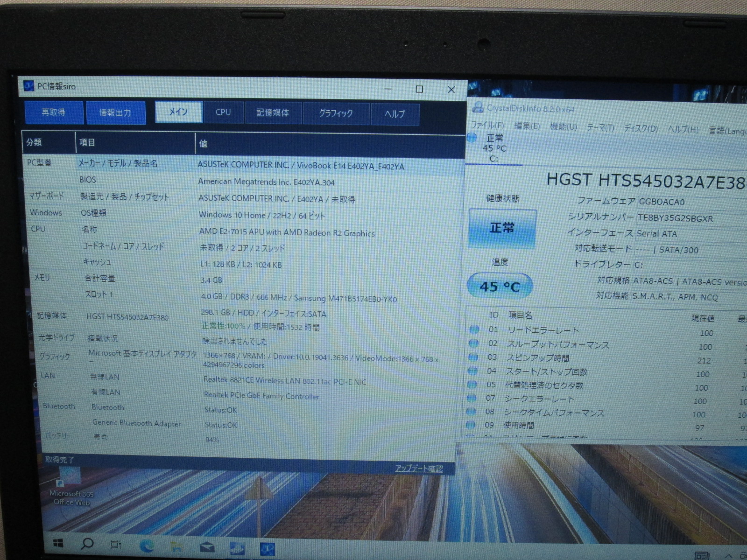The image size is (747, 560).
Task: Open Task View from the taskbar
Action: coord(116,544)
